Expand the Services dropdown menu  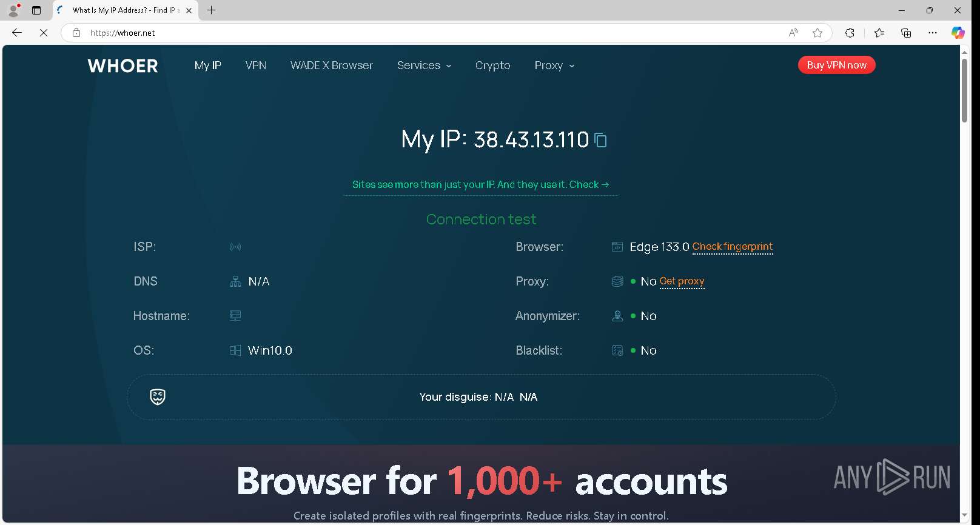click(424, 65)
